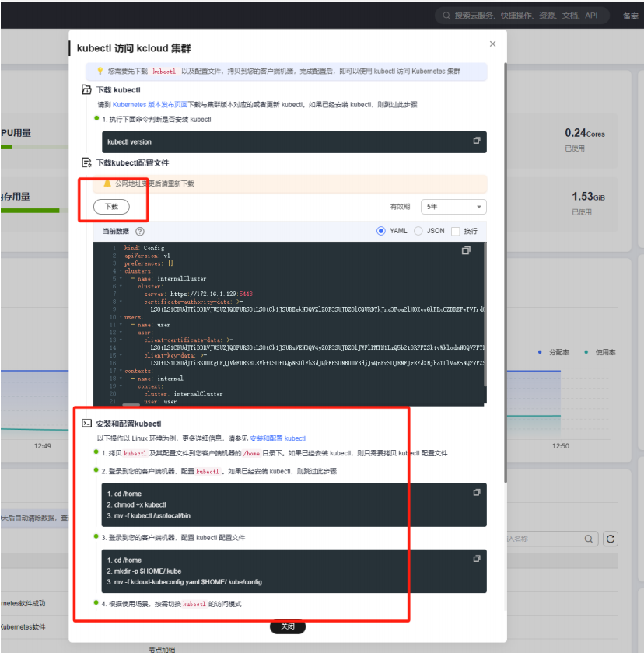Image resolution: width=644 pixels, height=656 pixels.
Task: Click the 'preferences: {}' code line
Action: (149, 263)
